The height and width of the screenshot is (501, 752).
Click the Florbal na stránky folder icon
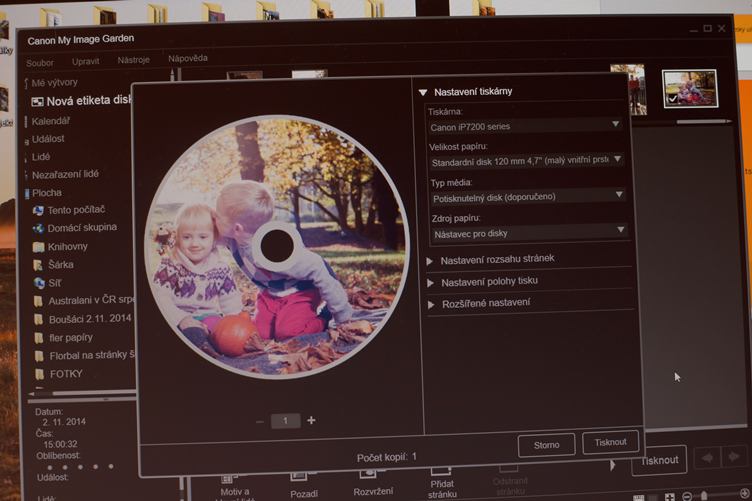pos(39,356)
